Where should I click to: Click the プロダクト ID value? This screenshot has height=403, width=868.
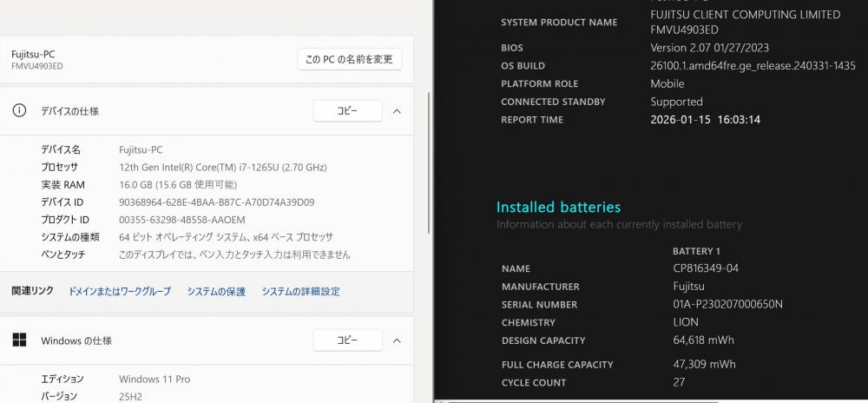pyautogui.click(x=181, y=220)
